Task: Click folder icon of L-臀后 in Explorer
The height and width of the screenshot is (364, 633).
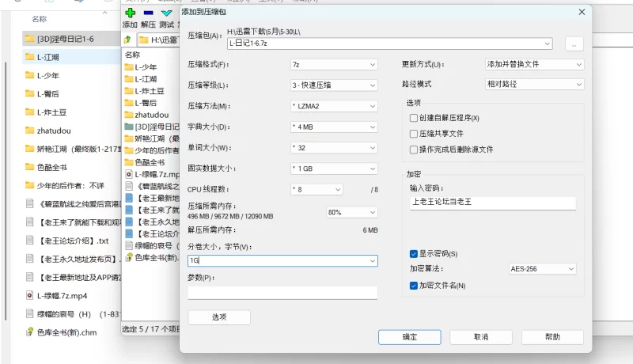Action: click(x=29, y=93)
